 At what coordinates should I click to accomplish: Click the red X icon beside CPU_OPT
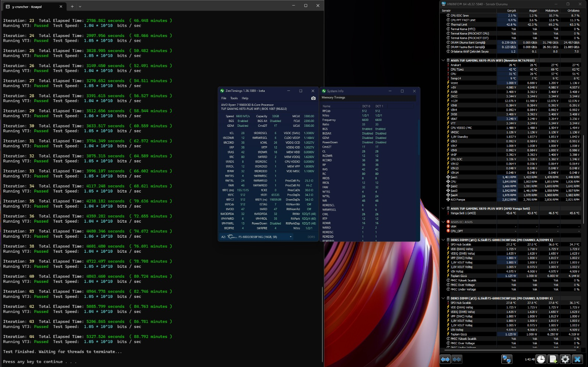448,231
